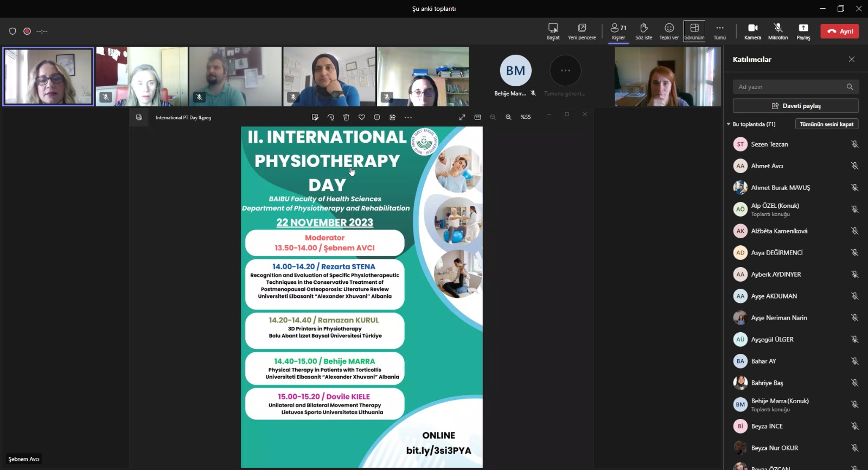Open the Görünüm view menu
868x470 pixels.
(x=694, y=31)
